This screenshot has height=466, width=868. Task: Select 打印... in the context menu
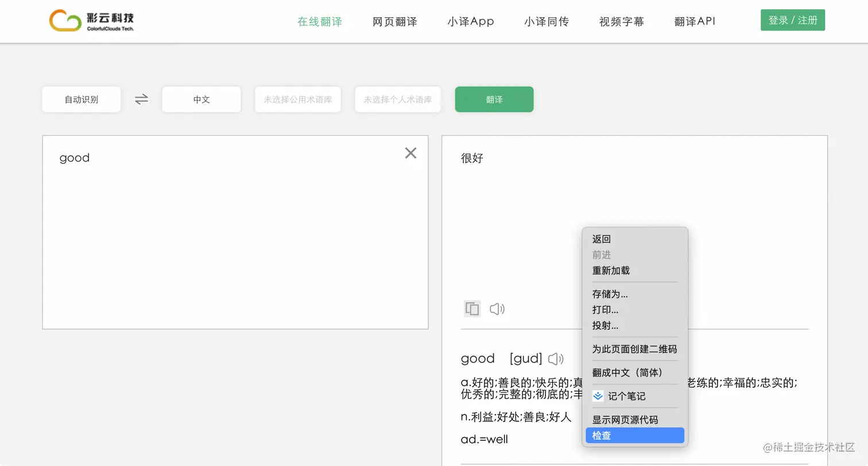point(635,310)
